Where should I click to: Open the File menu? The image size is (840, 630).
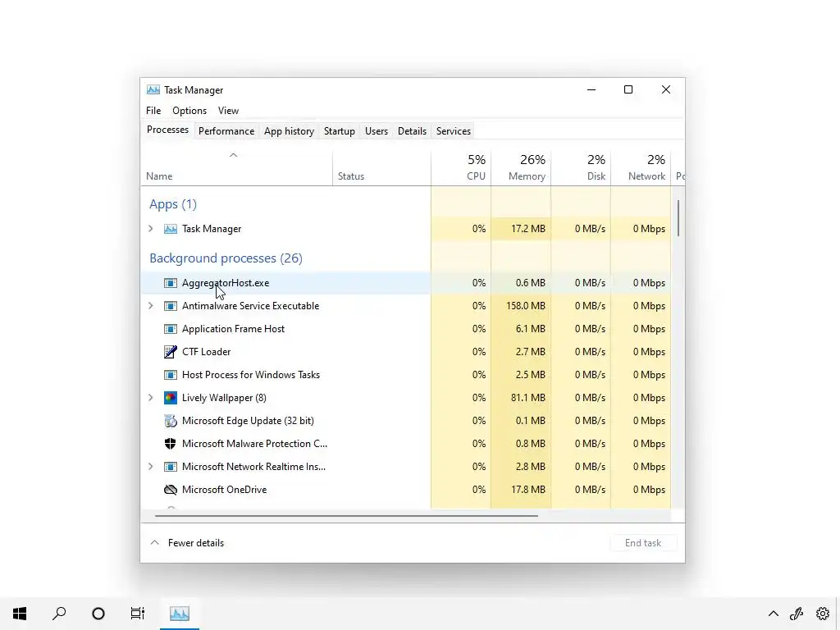153,111
